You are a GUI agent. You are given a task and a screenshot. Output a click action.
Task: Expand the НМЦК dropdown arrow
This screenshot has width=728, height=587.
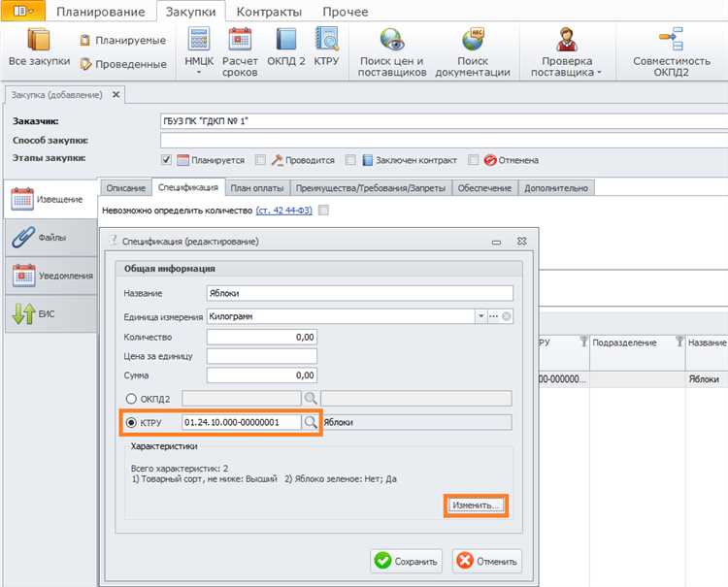(x=198, y=73)
